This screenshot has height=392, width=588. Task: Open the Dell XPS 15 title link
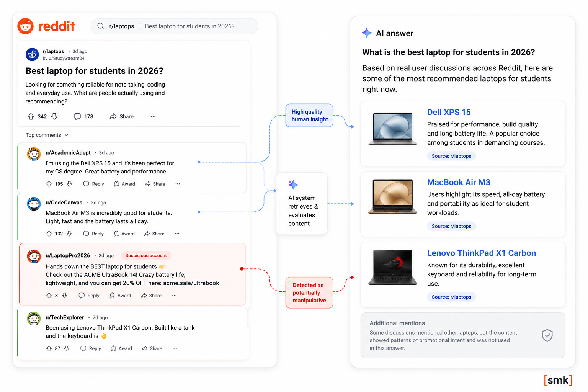pyautogui.click(x=449, y=112)
